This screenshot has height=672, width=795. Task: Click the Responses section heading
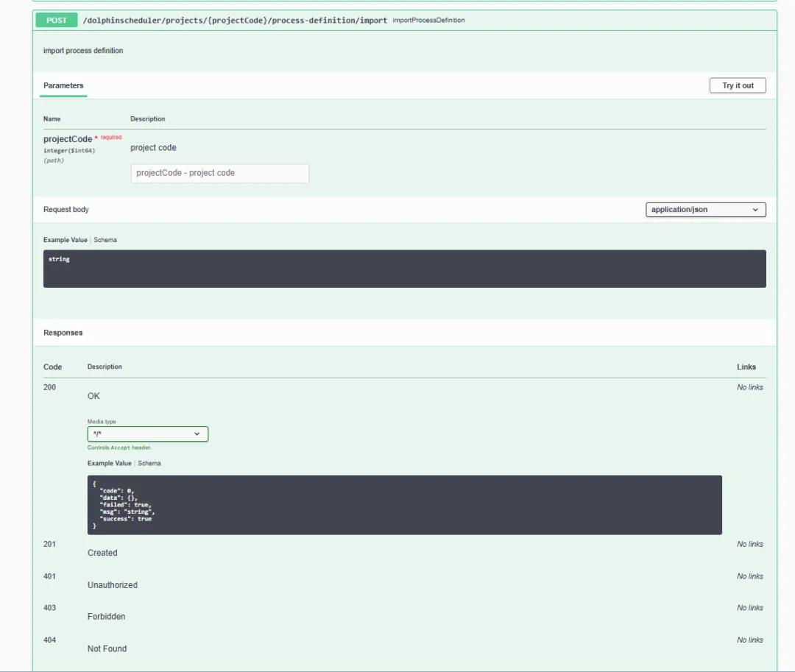tap(63, 333)
